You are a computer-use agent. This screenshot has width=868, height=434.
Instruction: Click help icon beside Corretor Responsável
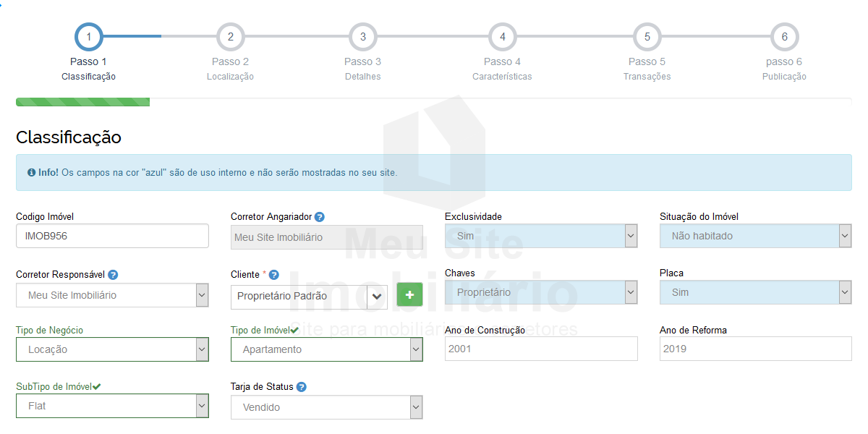click(x=113, y=275)
